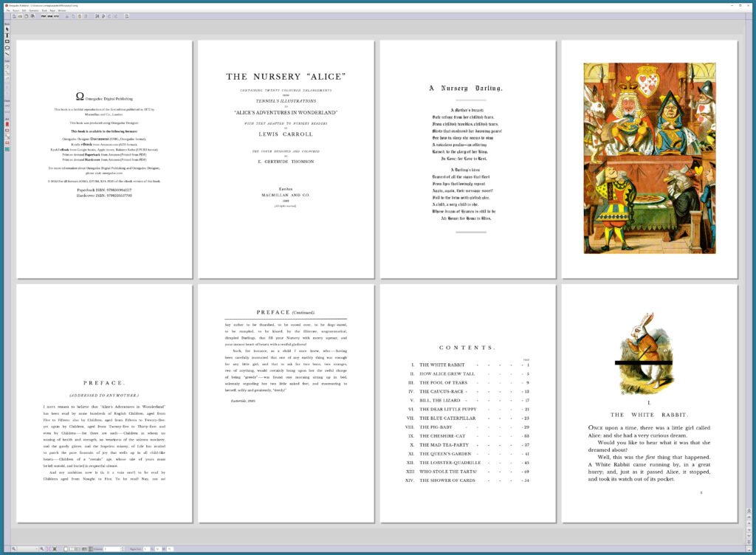This screenshot has width=756, height=555.
Task: Click the Print toolbar icon
Action: (32, 16)
